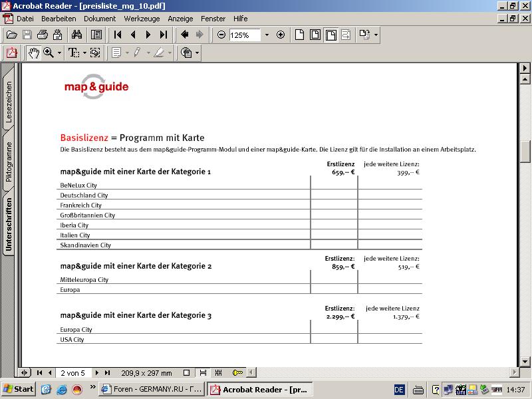Open the Pencil tool dropdown arrow
The height and width of the screenshot is (399, 532).
pyautogui.click(x=148, y=53)
